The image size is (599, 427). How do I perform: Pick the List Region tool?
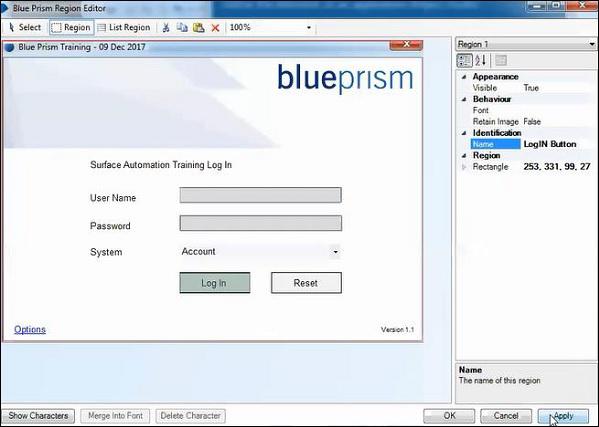(124, 27)
